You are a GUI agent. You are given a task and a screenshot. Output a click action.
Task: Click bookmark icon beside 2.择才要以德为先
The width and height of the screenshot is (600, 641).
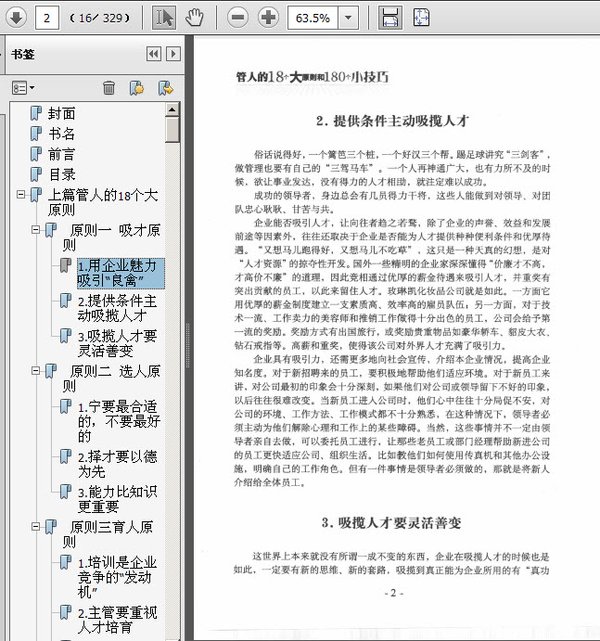65,456
